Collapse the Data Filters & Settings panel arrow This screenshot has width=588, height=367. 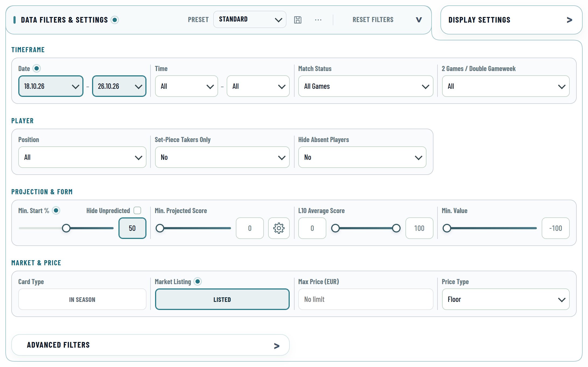click(x=419, y=20)
